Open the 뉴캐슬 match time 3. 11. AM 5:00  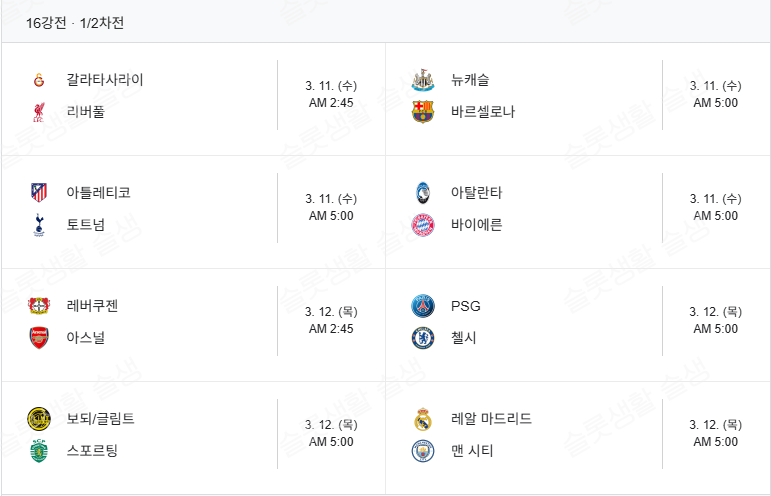(715, 94)
